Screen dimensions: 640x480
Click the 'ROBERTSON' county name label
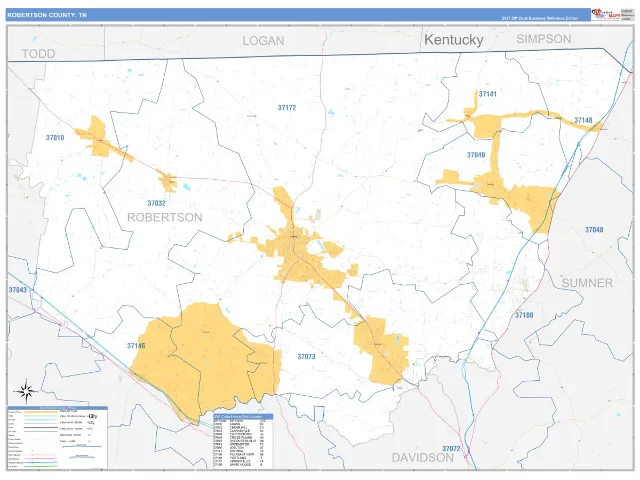tap(165, 217)
